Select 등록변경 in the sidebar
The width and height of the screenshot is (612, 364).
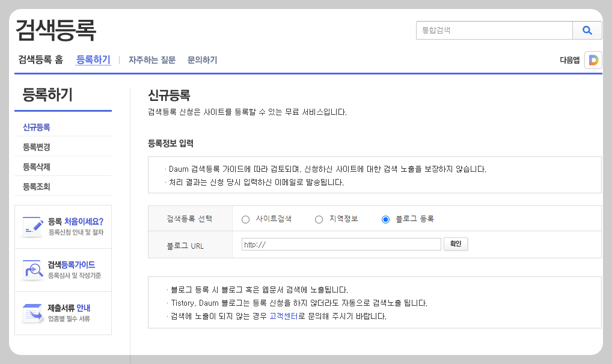[36, 147]
